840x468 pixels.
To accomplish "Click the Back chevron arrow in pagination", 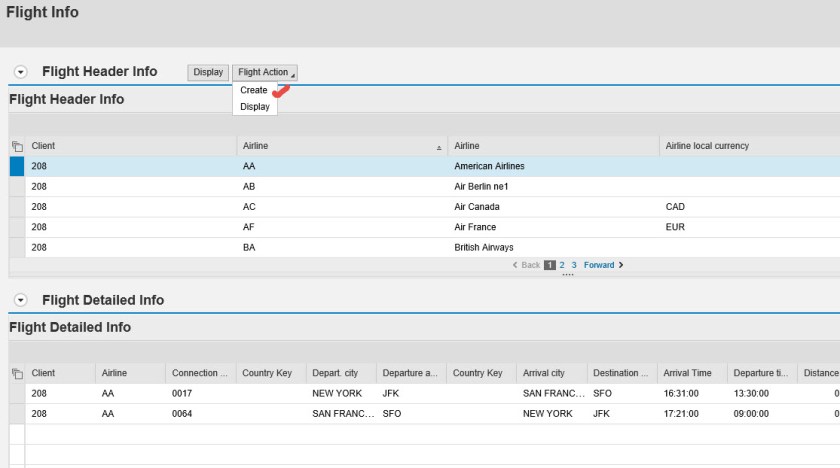I will 515,265.
